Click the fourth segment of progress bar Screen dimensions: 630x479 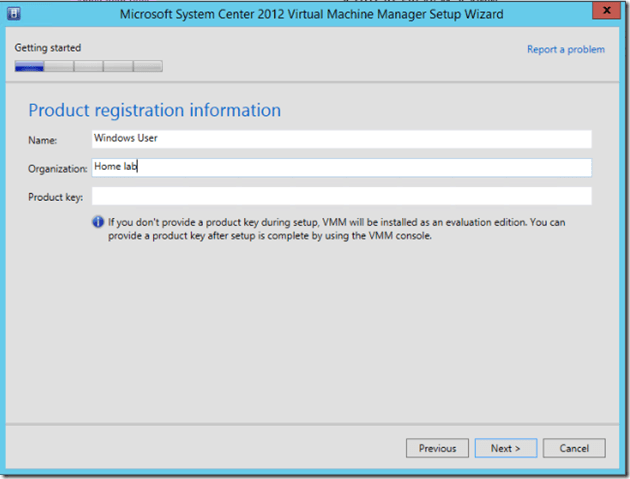(118, 67)
